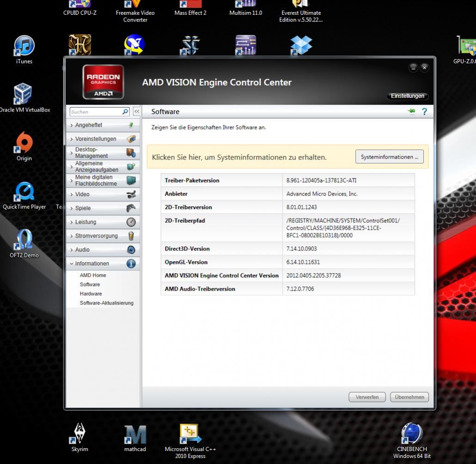This screenshot has height=464, width=476.
Task: Open help via the question mark icon
Action: (x=424, y=111)
